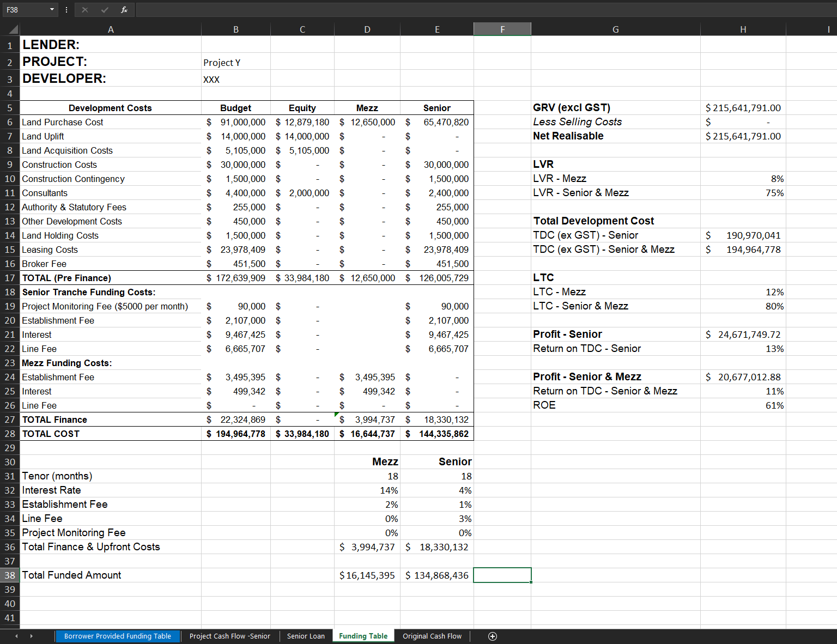This screenshot has height=644, width=837.
Task: Select LVR - Mezz value 8%
Action: click(743, 179)
